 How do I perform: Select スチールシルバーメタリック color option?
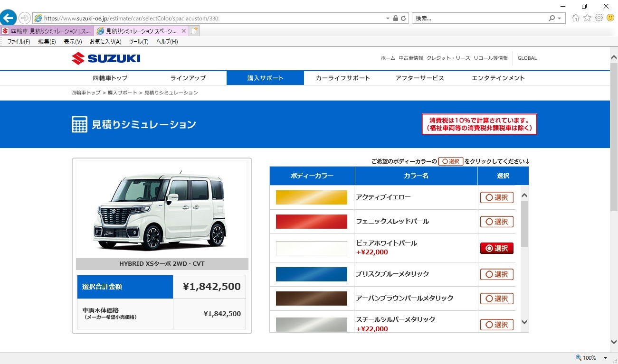(497, 325)
